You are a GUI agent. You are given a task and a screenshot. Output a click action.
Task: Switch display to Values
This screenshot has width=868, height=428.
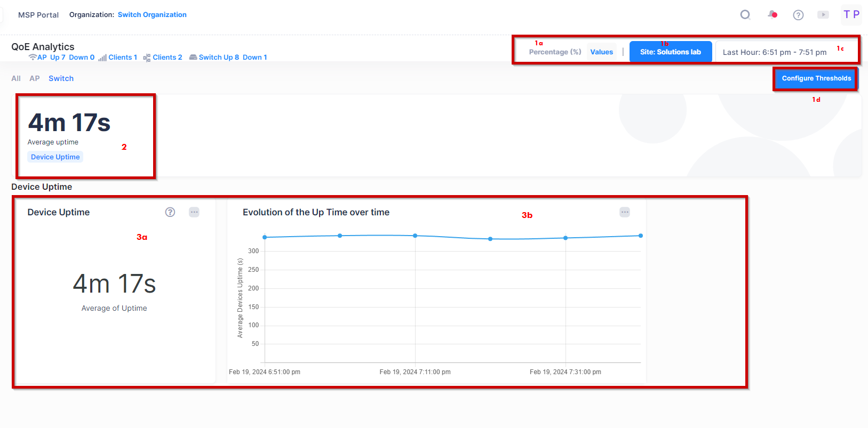coord(601,52)
